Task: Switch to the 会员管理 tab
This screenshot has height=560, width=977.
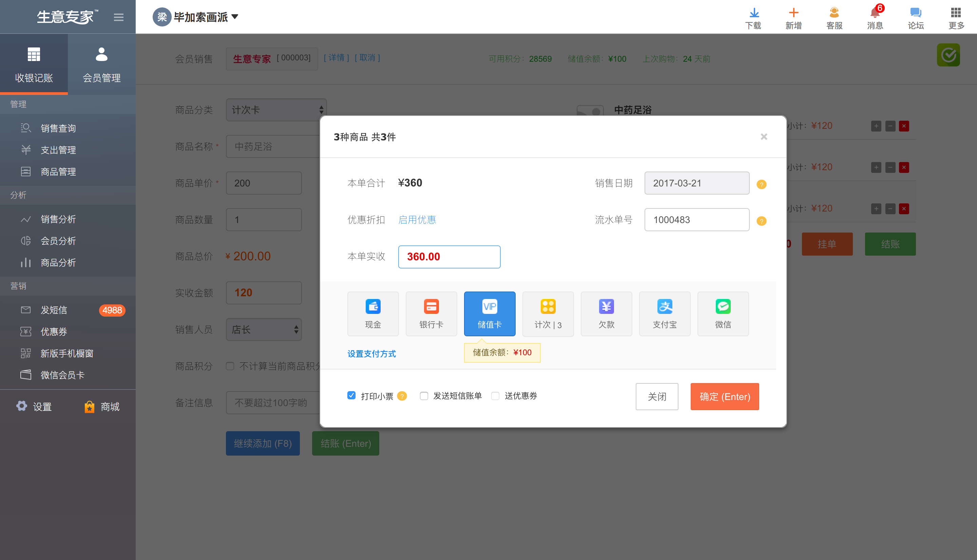Action: pyautogui.click(x=101, y=64)
